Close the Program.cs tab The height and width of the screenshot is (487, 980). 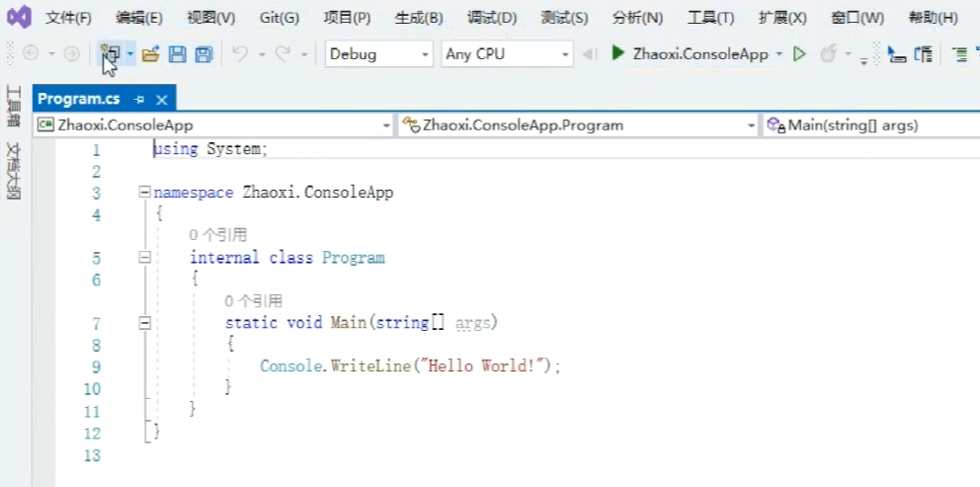[162, 100]
